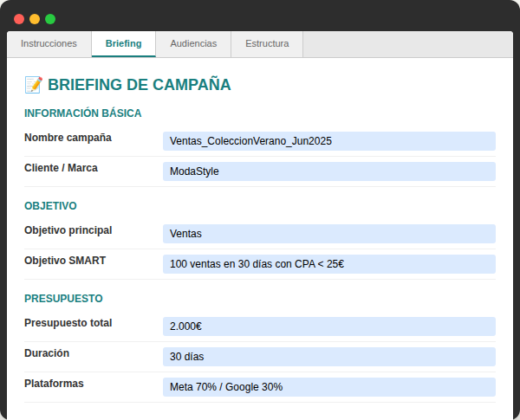
Task: Click the memo icon beside Briefing title
Action: pos(33,85)
